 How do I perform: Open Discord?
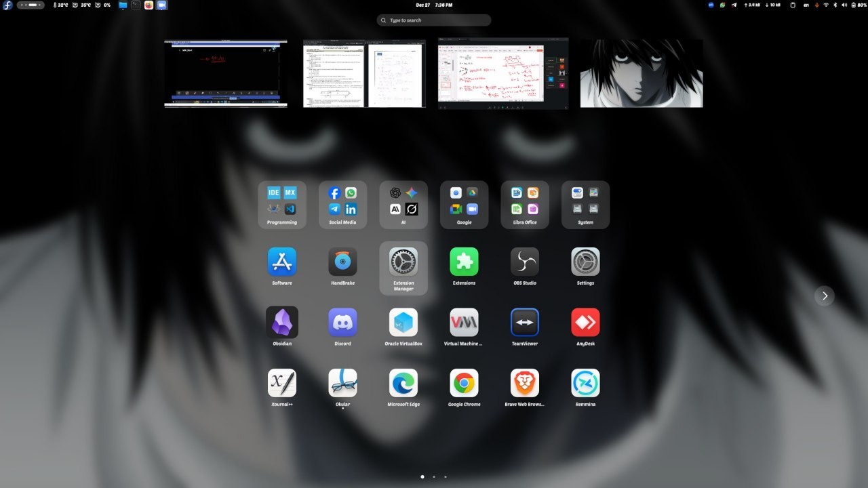click(342, 322)
